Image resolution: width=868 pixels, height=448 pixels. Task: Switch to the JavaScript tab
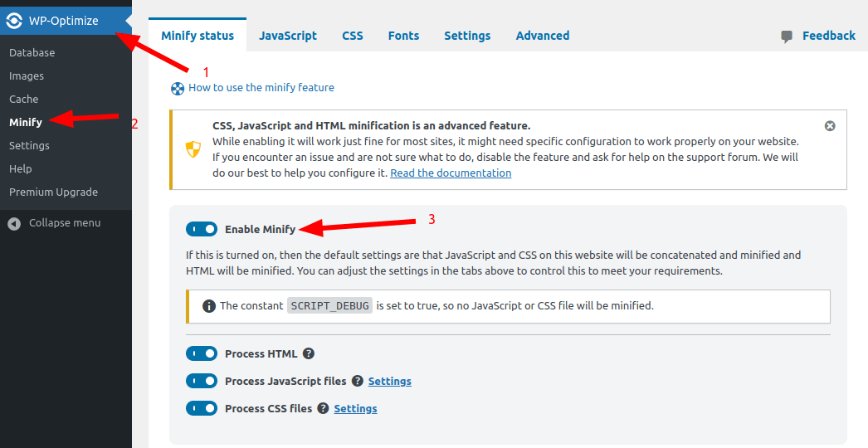[288, 36]
